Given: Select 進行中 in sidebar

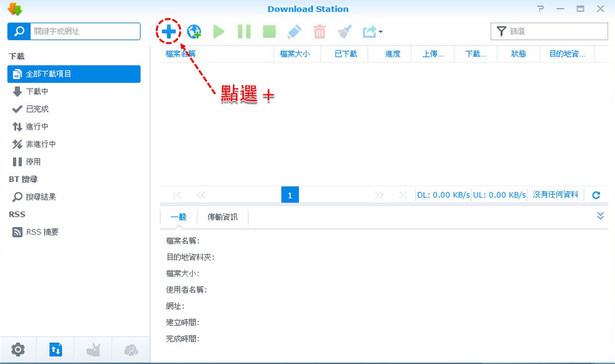Looking at the screenshot, I should tap(74, 127).
